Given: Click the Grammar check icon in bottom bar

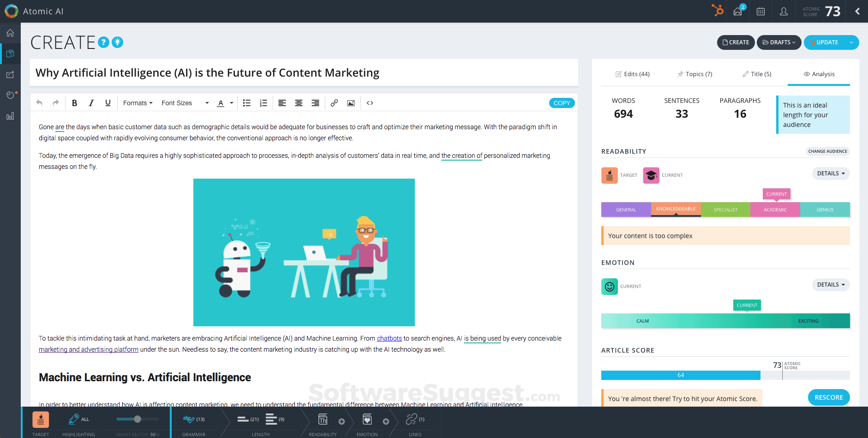Looking at the screenshot, I should point(189,419).
